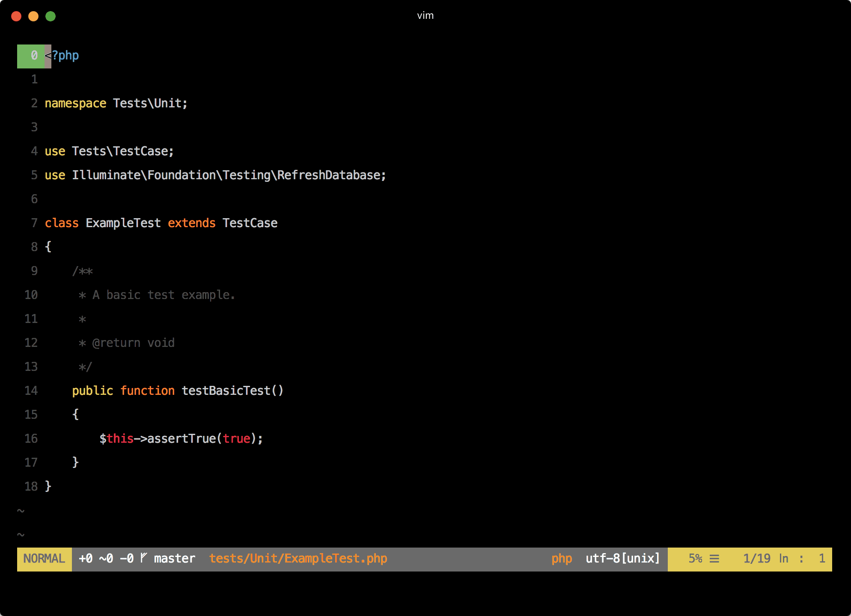Place cursor on namespace keyword
This screenshot has height=616, width=851.
tap(75, 104)
